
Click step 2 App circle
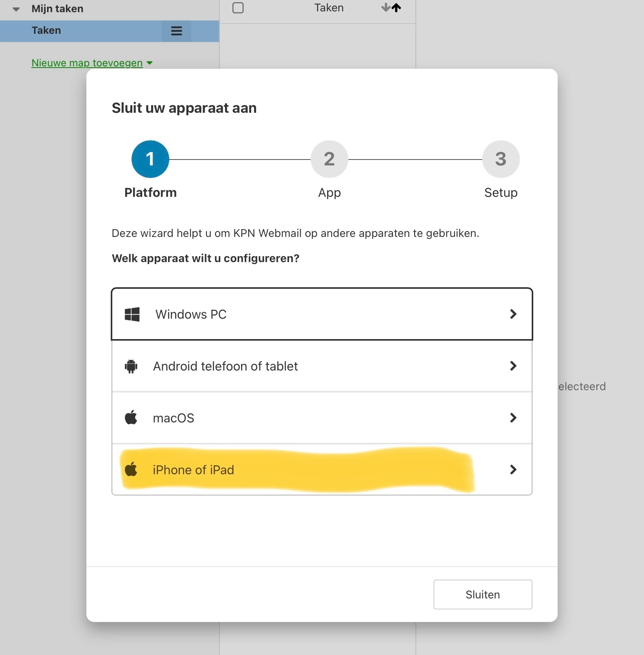click(x=329, y=159)
